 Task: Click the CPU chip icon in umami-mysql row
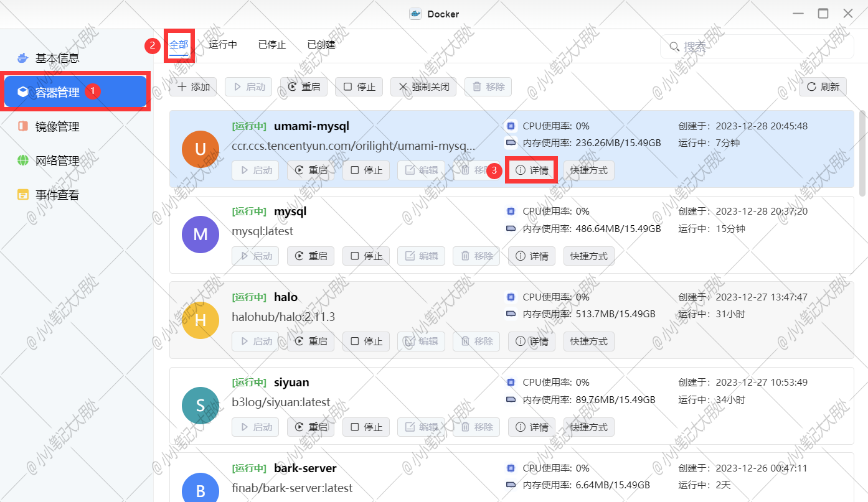pyautogui.click(x=511, y=126)
